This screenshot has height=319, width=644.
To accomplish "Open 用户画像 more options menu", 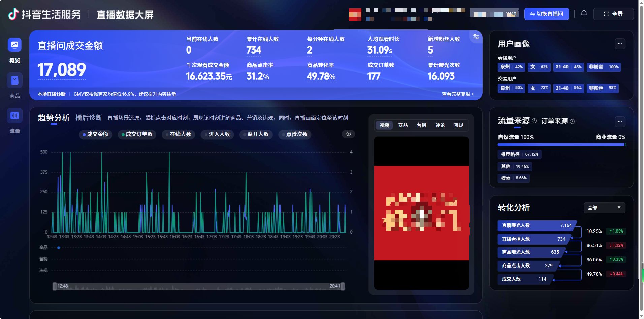I will click(620, 44).
